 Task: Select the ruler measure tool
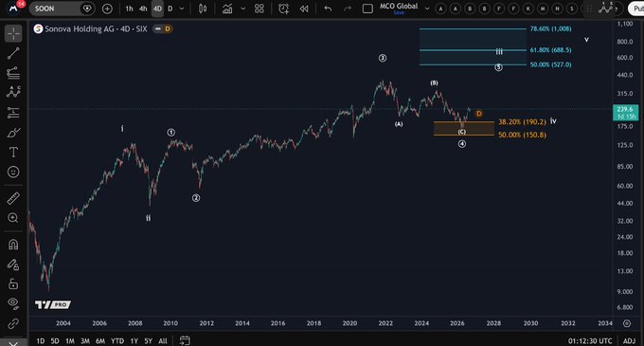point(13,198)
